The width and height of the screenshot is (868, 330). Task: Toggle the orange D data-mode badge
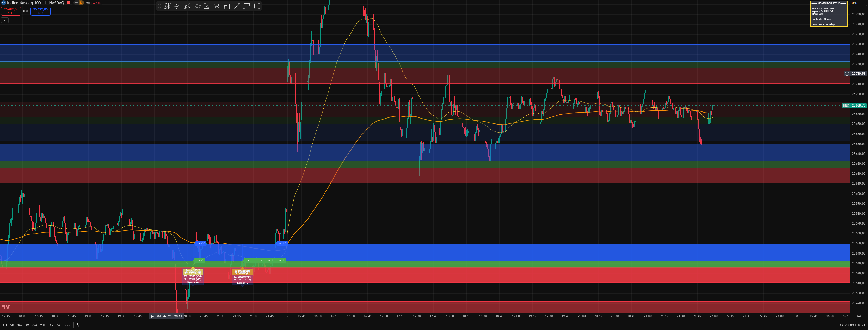coord(81,3)
